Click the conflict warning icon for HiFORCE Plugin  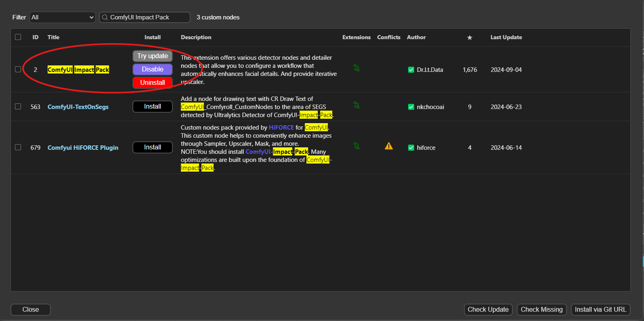389,146
